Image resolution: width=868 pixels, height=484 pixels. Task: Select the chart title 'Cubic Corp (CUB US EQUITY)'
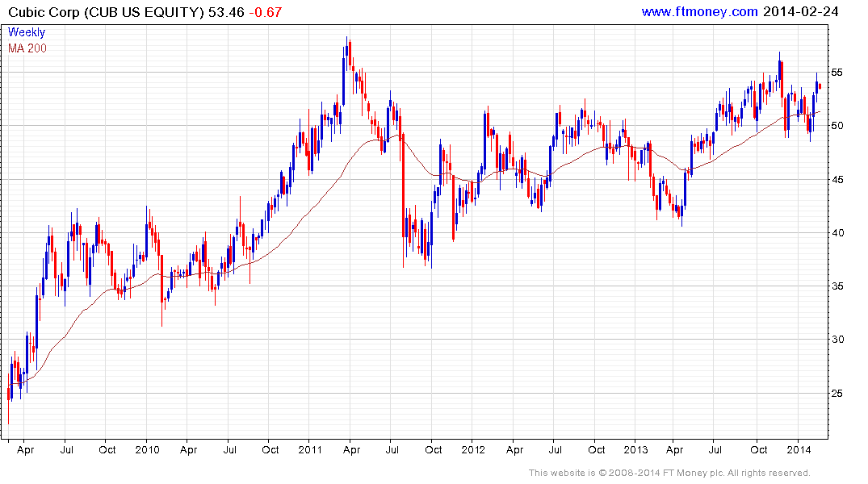tap(107, 12)
